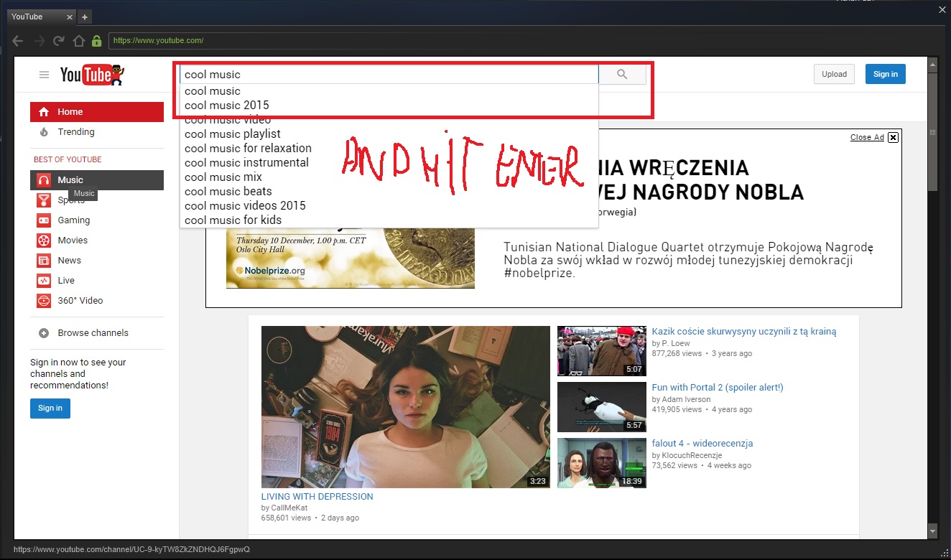This screenshot has width=951, height=560.
Task: Click the Sign in button in sidebar
Action: [50, 409]
